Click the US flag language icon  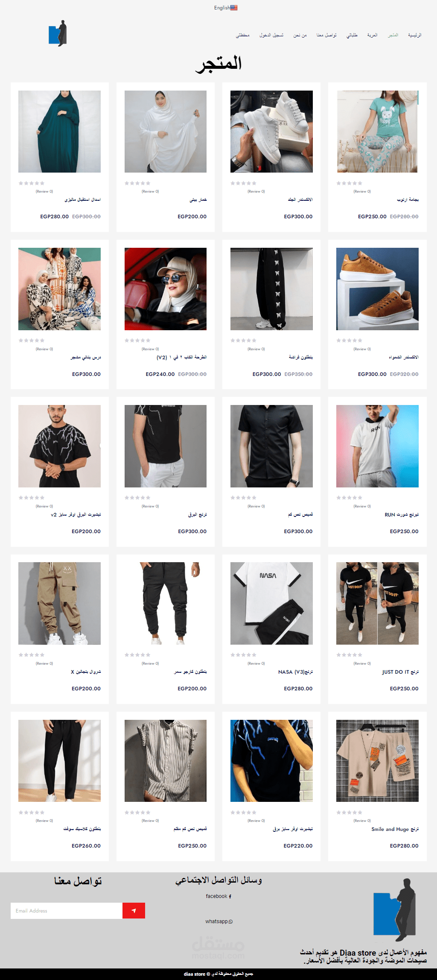[234, 8]
